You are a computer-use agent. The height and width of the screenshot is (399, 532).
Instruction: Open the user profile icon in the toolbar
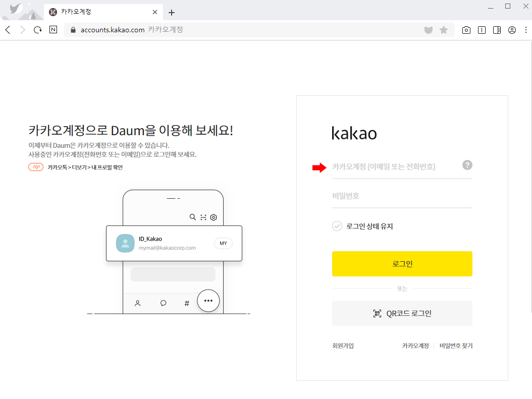512,30
